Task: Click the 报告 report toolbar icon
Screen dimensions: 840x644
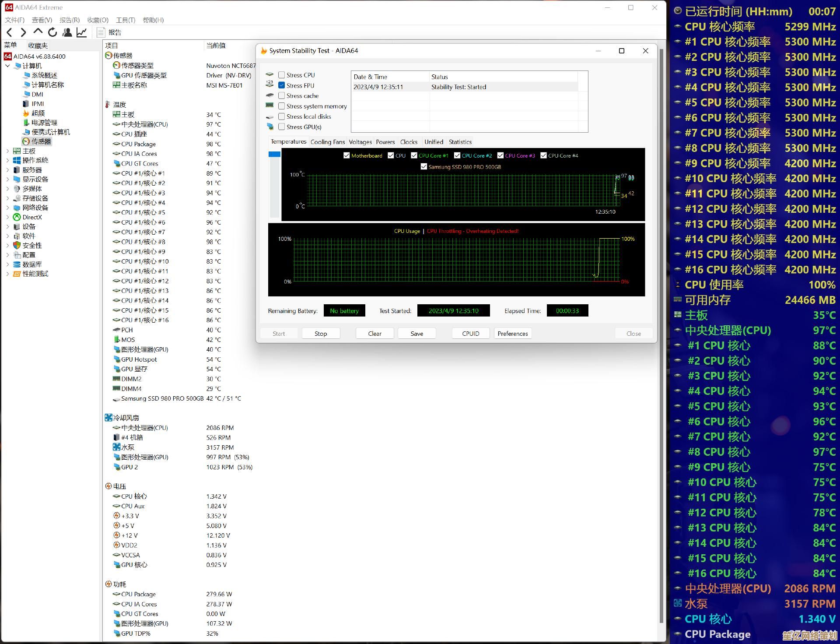Action: pyautogui.click(x=101, y=32)
